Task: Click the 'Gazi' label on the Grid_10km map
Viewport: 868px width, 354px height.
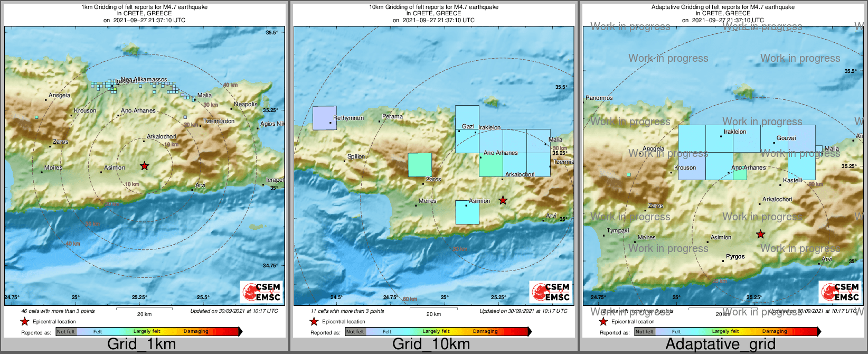Action: tap(468, 127)
